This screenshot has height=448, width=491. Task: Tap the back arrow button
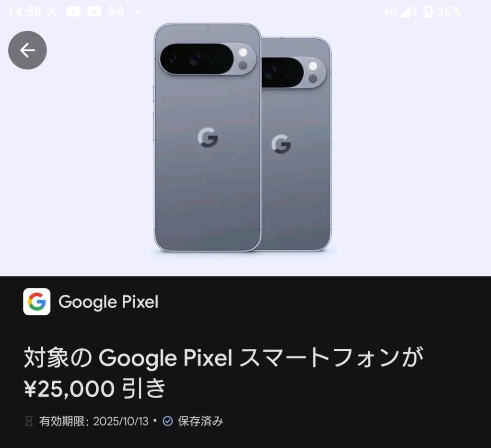(27, 50)
